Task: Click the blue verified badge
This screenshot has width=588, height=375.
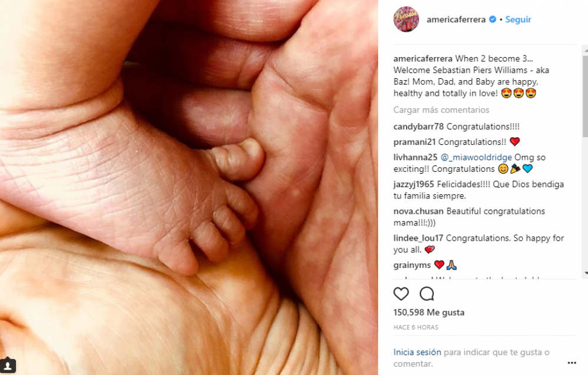Action: (x=492, y=19)
